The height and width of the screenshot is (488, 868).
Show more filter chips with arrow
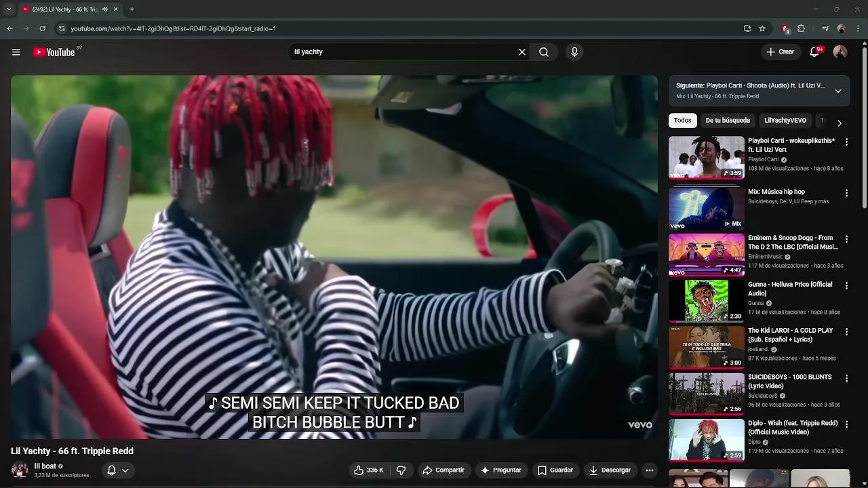click(x=840, y=123)
